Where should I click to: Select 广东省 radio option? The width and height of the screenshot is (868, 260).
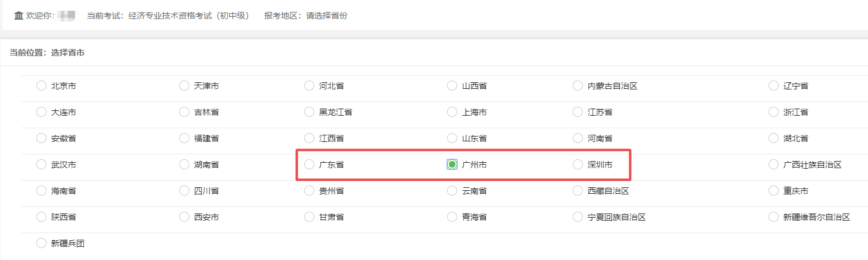click(x=309, y=165)
